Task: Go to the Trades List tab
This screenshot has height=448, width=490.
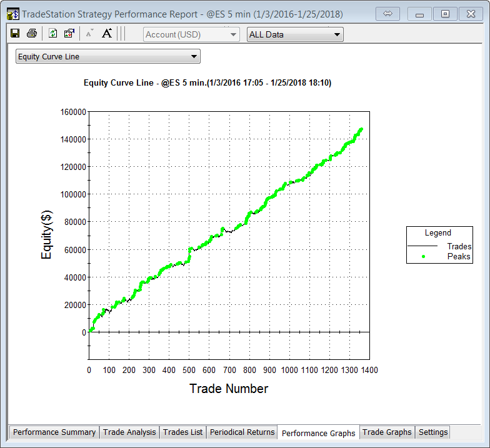Action: coord(183,432)
